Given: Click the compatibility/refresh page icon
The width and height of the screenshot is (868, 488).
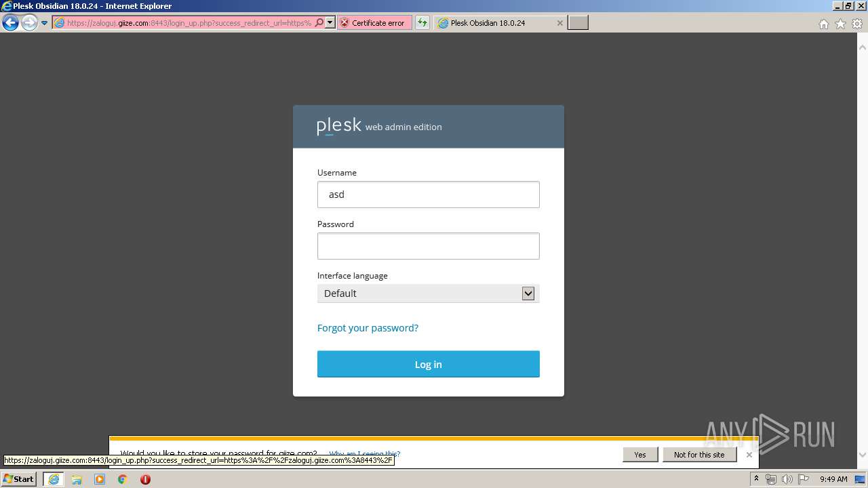Looking at the screenshot, I should coord(422,23).
